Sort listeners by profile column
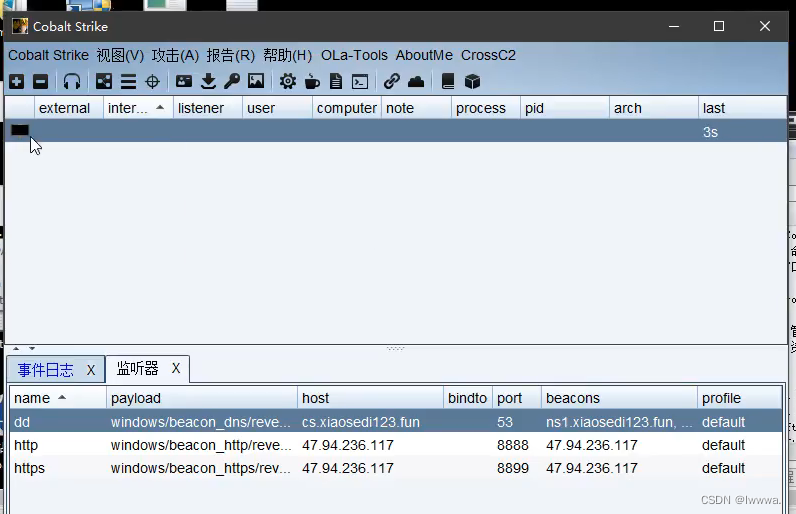Screen dimensions: 796x514 click(x=740, y=398)
